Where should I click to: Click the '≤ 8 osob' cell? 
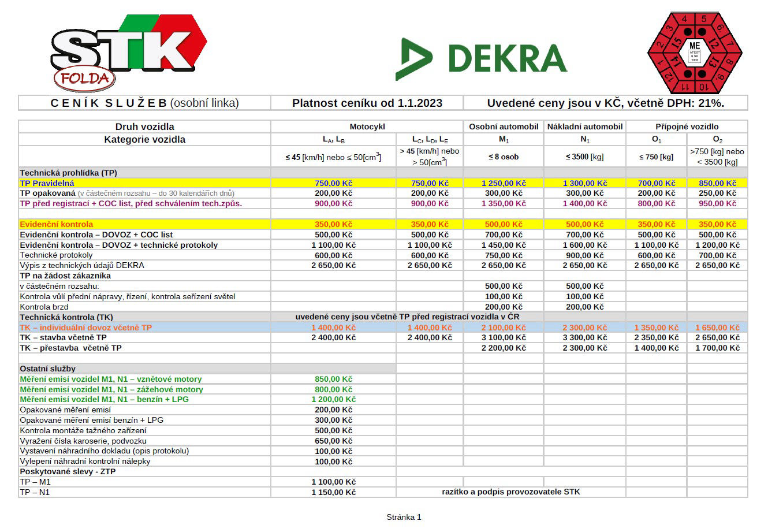point(504,157)
